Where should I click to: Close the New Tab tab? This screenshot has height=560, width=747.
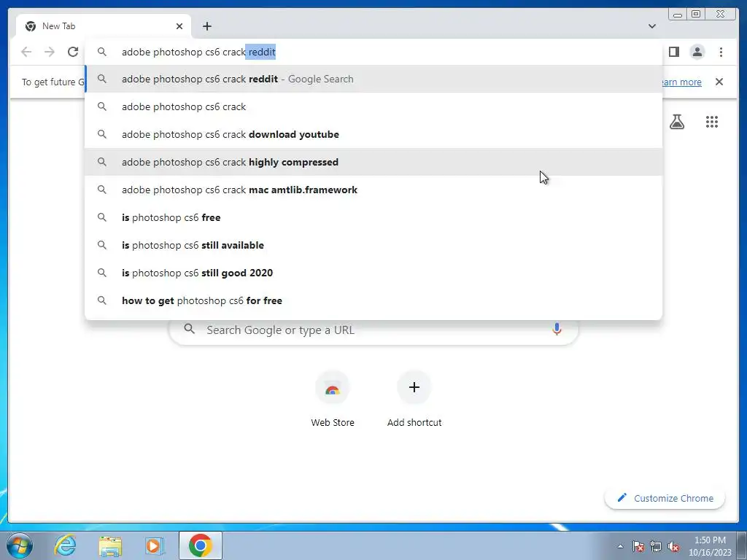[179, 26]
